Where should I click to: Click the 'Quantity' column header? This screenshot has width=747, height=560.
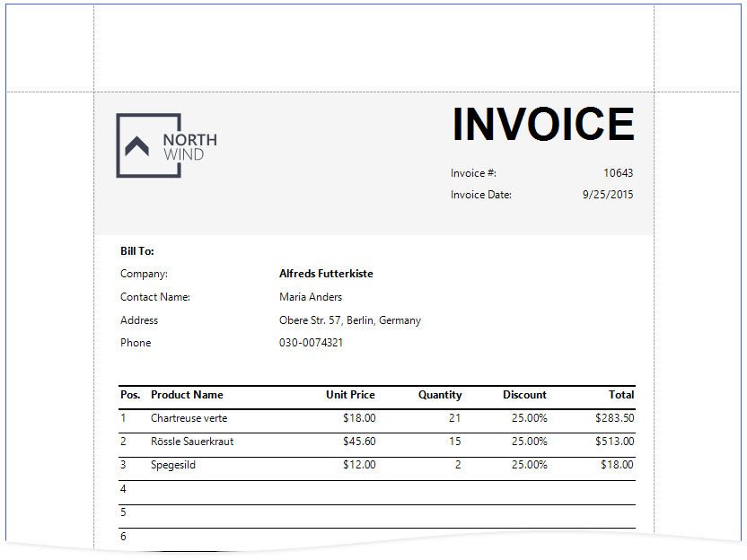click(x=440, y=395)
